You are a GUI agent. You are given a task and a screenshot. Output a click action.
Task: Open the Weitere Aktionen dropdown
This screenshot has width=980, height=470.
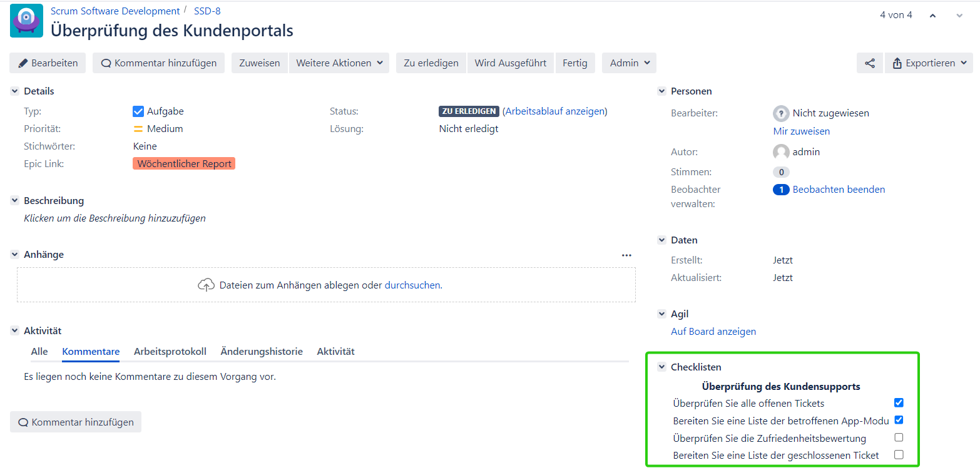[339, 63]
